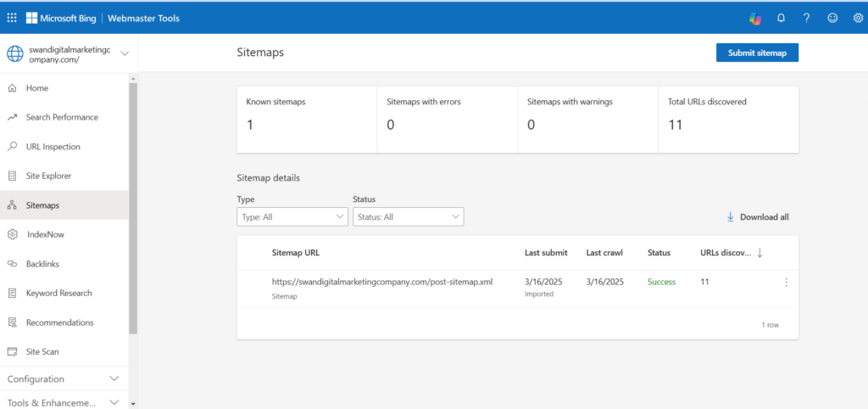
Task: Click the Search Performance trend icon
Action: (12, 117)
